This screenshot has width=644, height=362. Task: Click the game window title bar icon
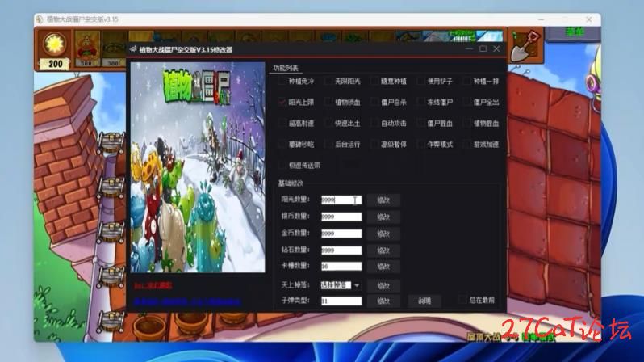(x=40, y=19)
